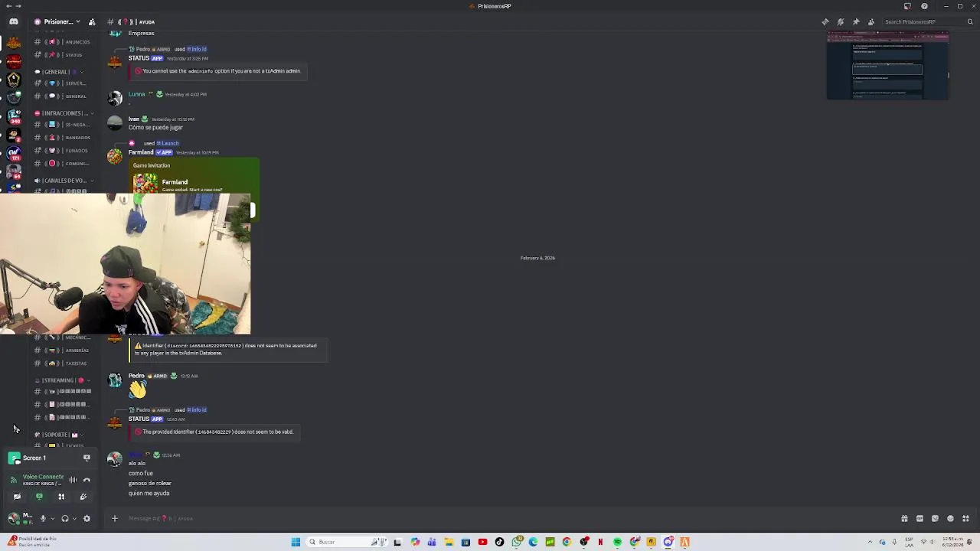Open the emoji picker
The height and width of the screenshot is (551, 980).
(x=950, y=518)
